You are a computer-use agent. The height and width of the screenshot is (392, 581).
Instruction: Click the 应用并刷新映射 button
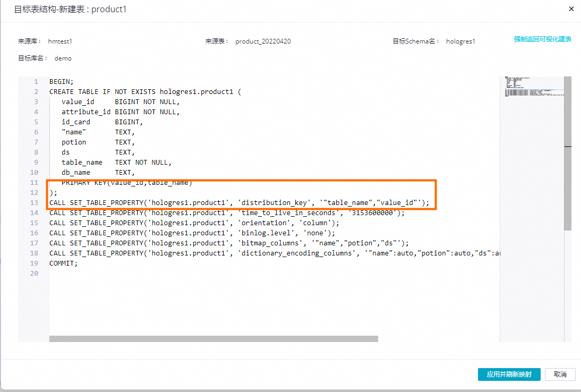(x=509, y=374)
